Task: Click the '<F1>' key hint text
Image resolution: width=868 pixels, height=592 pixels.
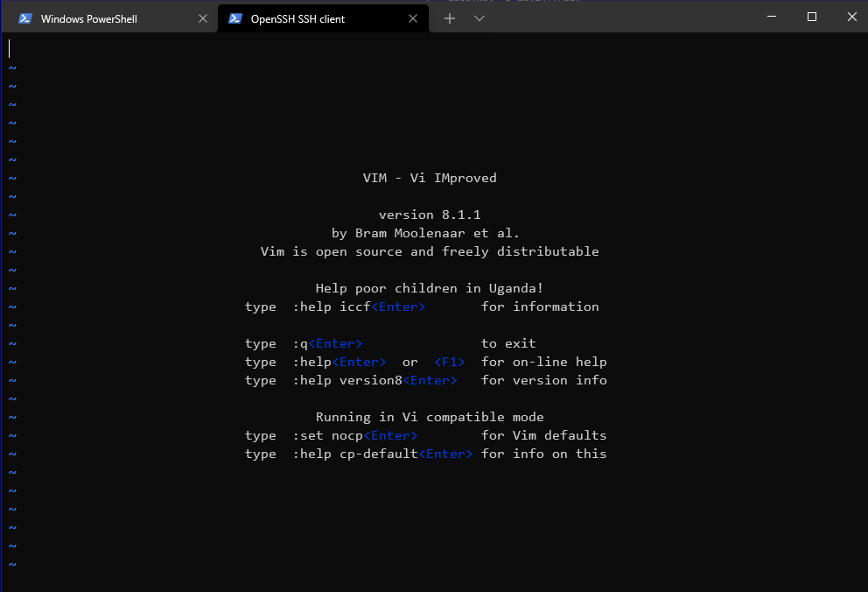Action: click(450, 362)
